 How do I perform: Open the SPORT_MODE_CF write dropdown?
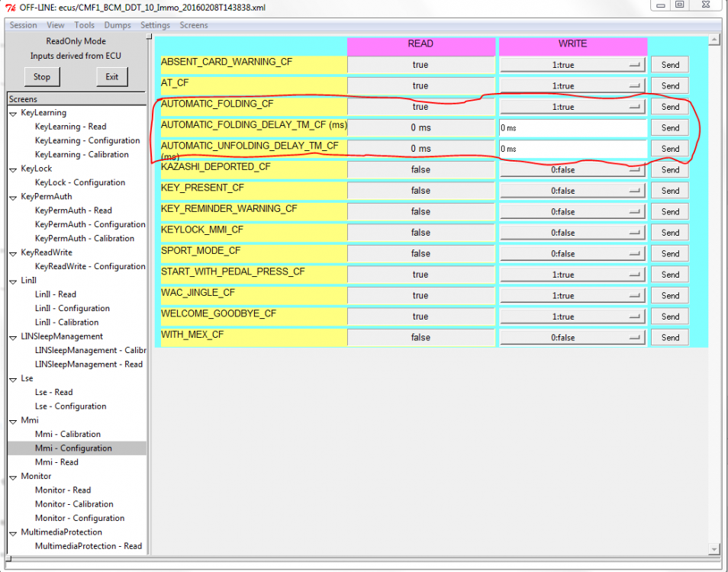(572, 254)
